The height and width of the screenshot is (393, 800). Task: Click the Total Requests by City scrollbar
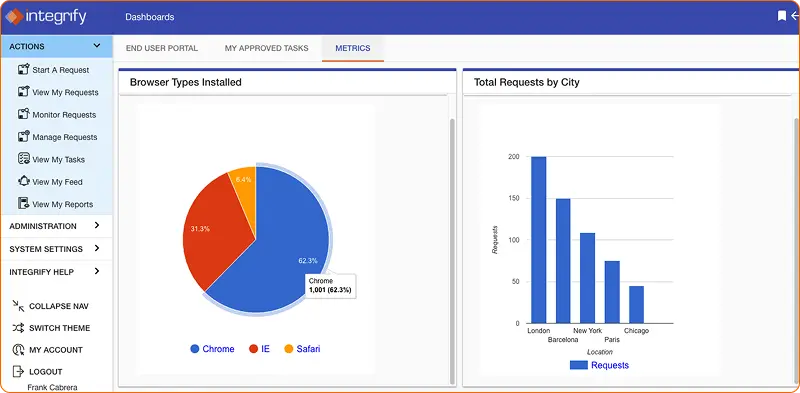(x=796, y=250)
